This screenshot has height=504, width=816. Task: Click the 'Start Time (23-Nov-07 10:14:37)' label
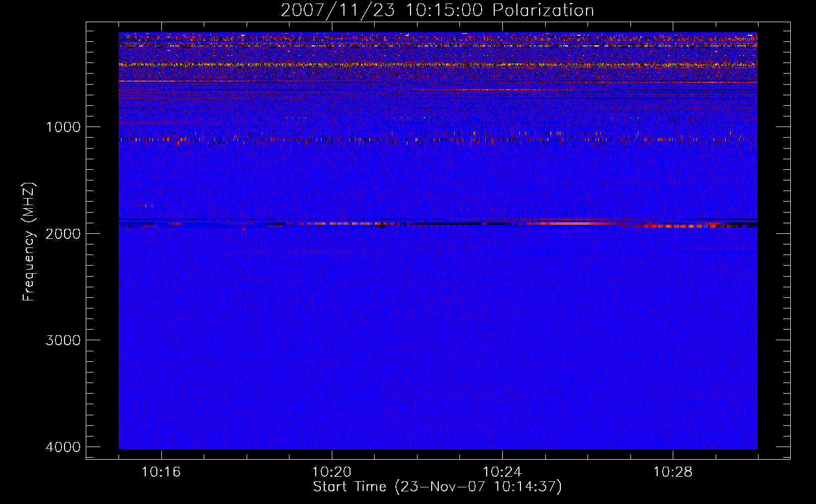pyautogui.click(x=437, y=487)
